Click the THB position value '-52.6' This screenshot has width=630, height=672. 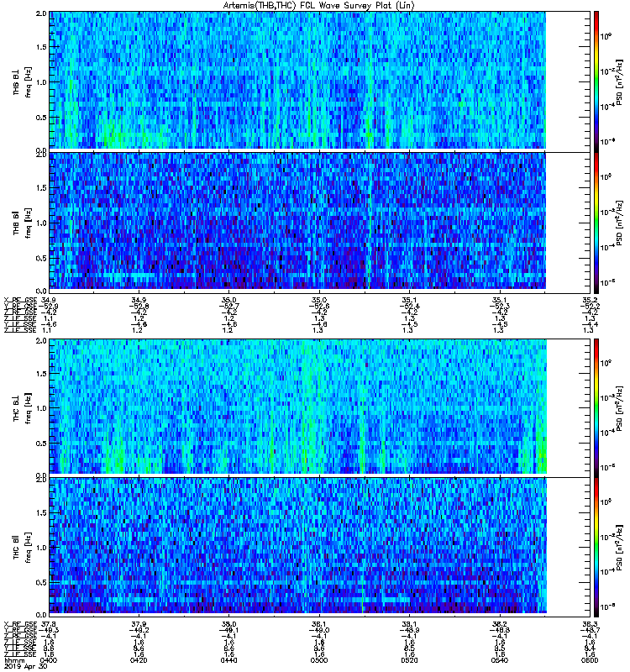[x=319, y=307]
